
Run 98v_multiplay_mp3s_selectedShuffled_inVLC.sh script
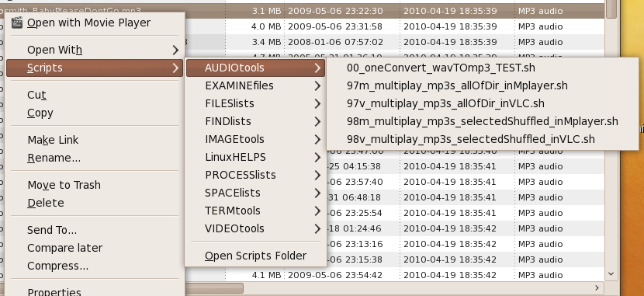pos(471,139)
